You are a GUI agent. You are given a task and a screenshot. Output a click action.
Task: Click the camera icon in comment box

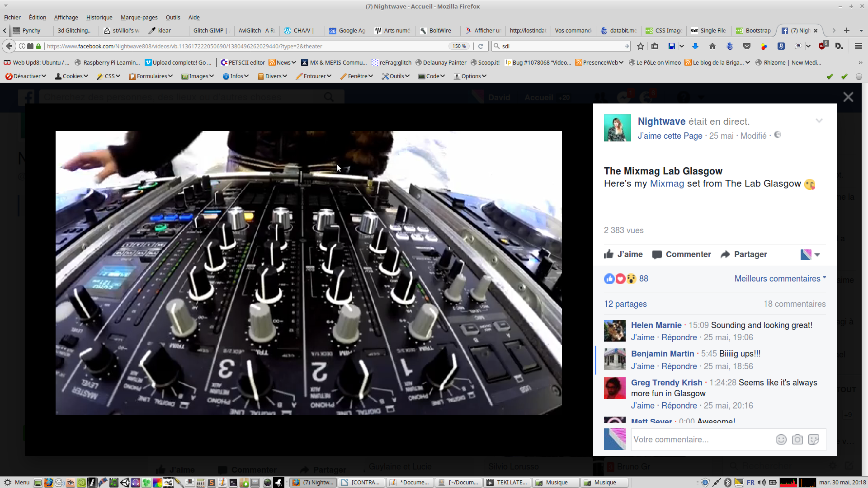(x=797, y=440)
